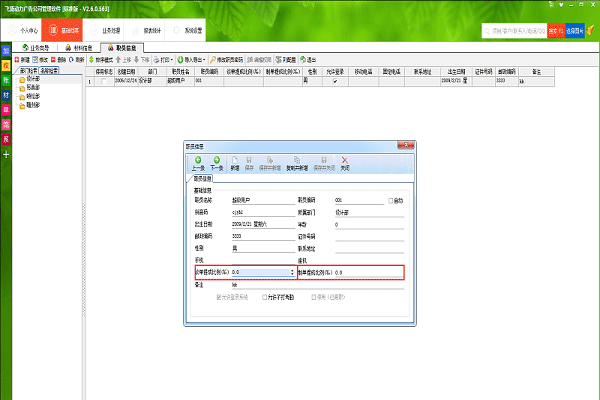
Task: Click the 新增 new record icon in dialog
Action: (236, 159)
